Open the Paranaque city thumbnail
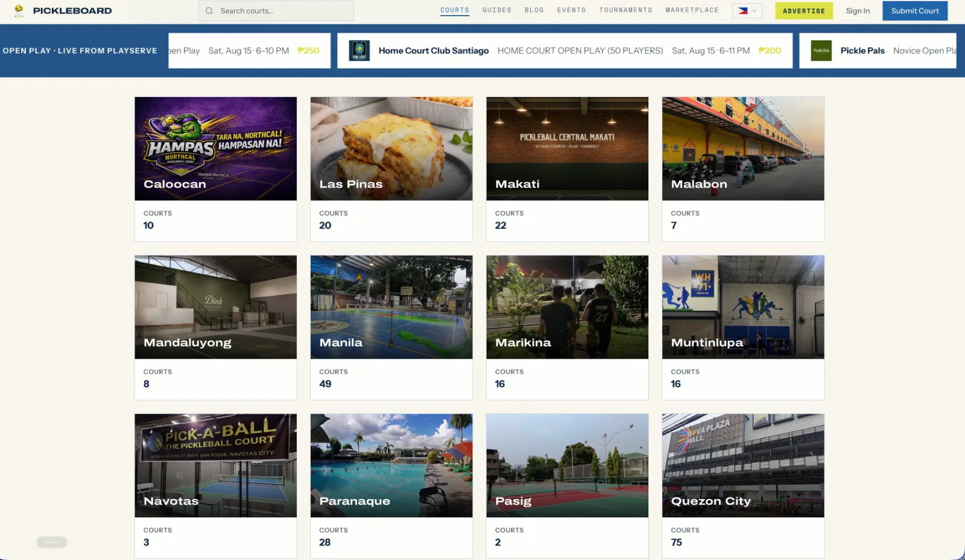 (x=391, y=465)
